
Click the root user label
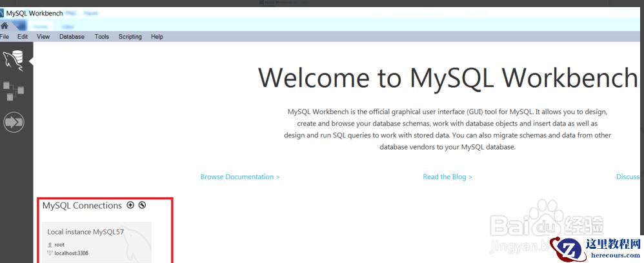(x=59, y=245)
